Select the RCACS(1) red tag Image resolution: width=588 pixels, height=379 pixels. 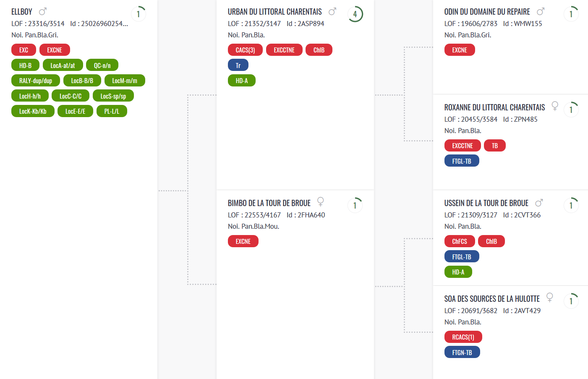click(x=463, y=337)
